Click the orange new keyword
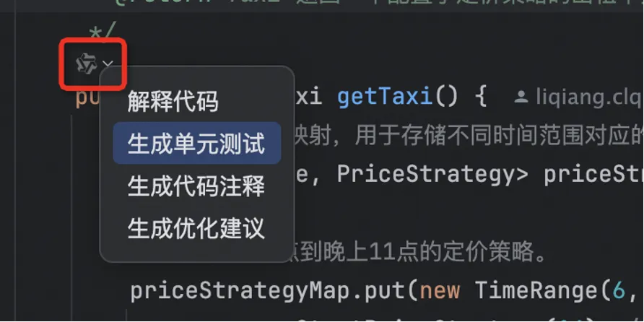644x322 pixels. pos(440,291)
